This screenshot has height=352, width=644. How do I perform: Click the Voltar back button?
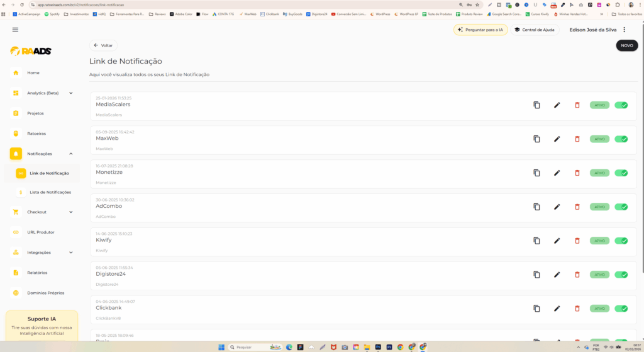click(103, 45)
